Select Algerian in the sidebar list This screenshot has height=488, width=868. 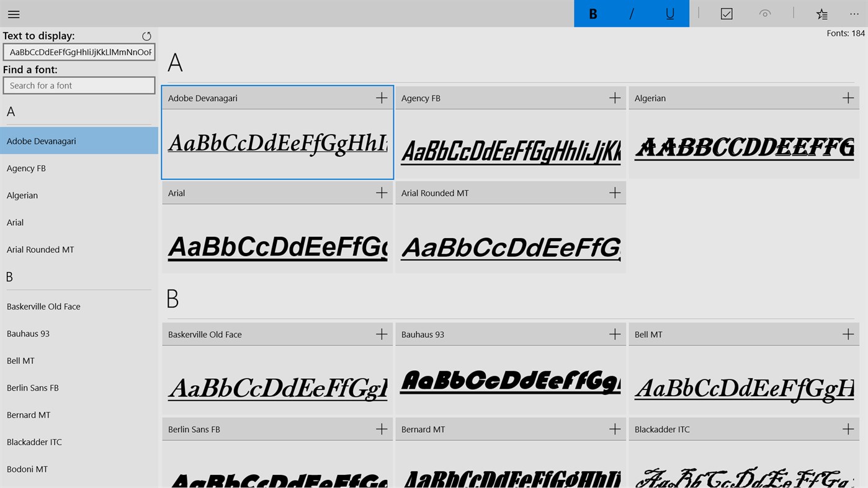pyautogui.click(x=79, y=195)
